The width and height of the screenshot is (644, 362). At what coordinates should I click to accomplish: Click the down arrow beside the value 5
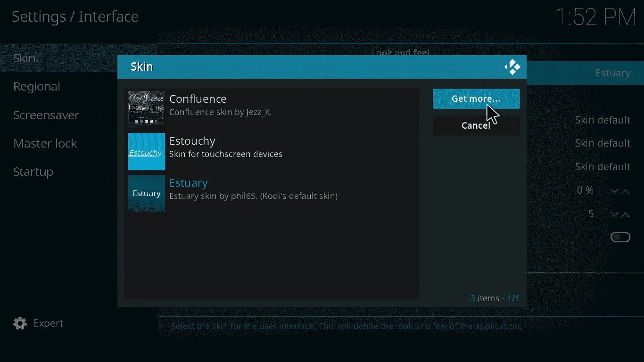tap(614, 214)
